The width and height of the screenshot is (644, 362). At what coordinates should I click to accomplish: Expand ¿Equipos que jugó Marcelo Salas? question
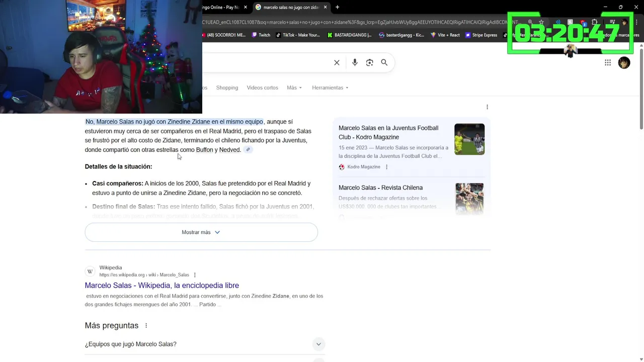[205, 344]
